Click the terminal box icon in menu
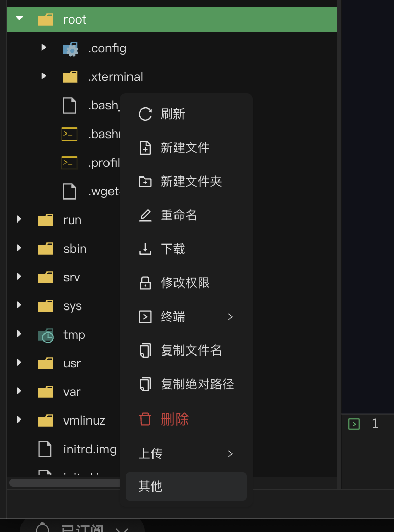This screenshot has height=532, width=394. point(145,317)
